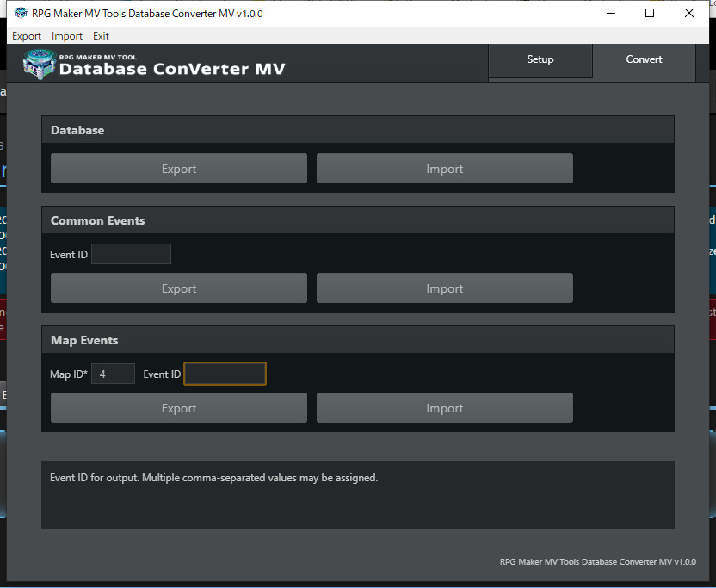Click the Common Events section header

(x=358, y=220)
